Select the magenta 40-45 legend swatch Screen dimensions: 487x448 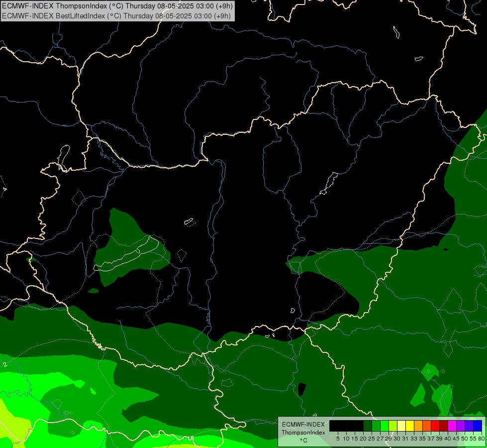(x=452, y=426)
